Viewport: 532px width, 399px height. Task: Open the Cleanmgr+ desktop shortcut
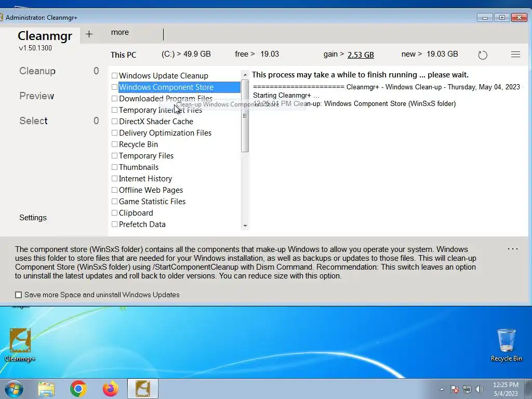pos(20,345)
